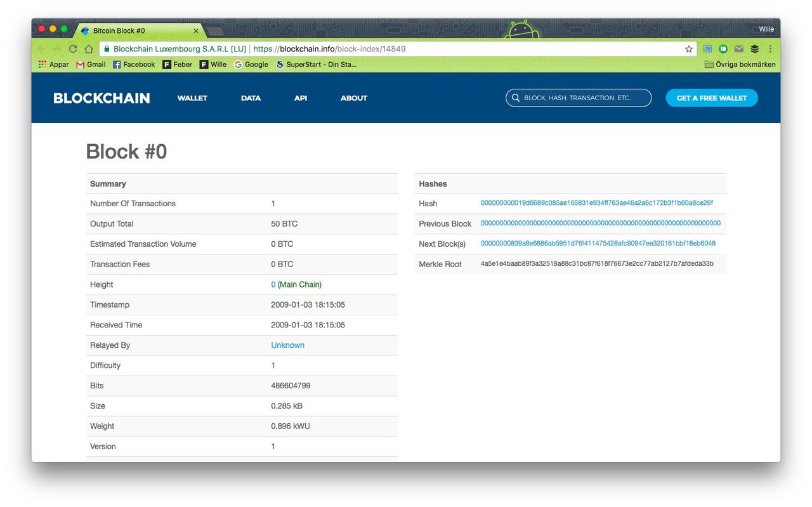Click the Unknown relayed-by link
Image resolution: width=812 pixels, height=507 pixels.
click(287, 345)
